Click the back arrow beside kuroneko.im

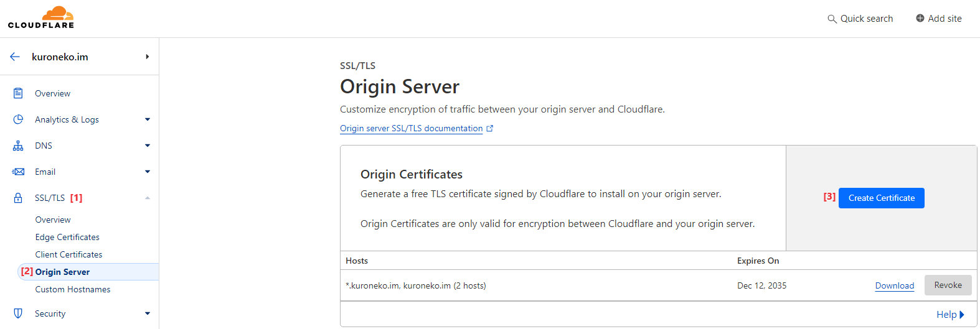click(15, 57)
